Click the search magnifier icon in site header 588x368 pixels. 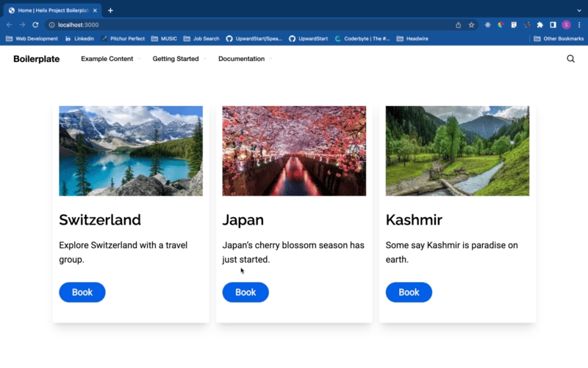click(x=570, y=59)
